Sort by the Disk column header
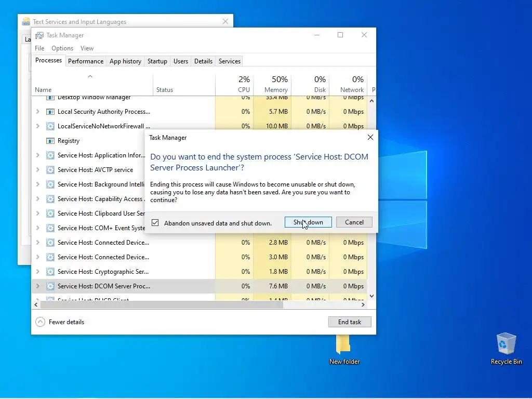Image resolution: width=532 pixels, height=399 pixels. 311,84
